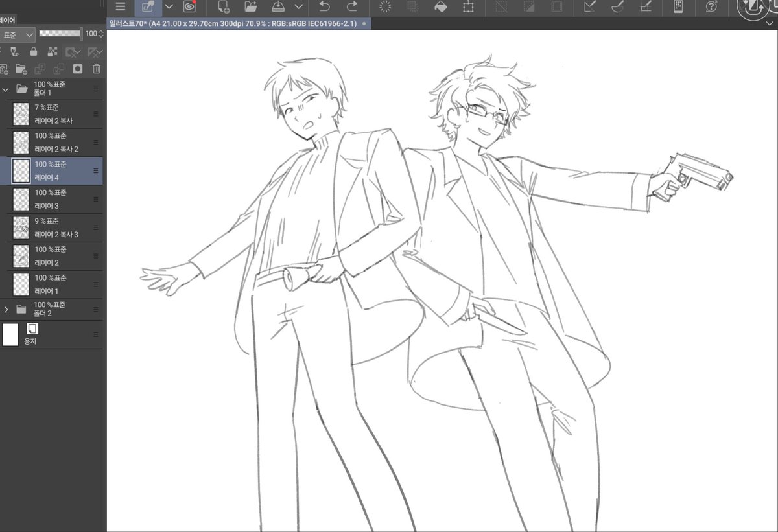
Task: Create a new canvas document
Action: point(224,7)
